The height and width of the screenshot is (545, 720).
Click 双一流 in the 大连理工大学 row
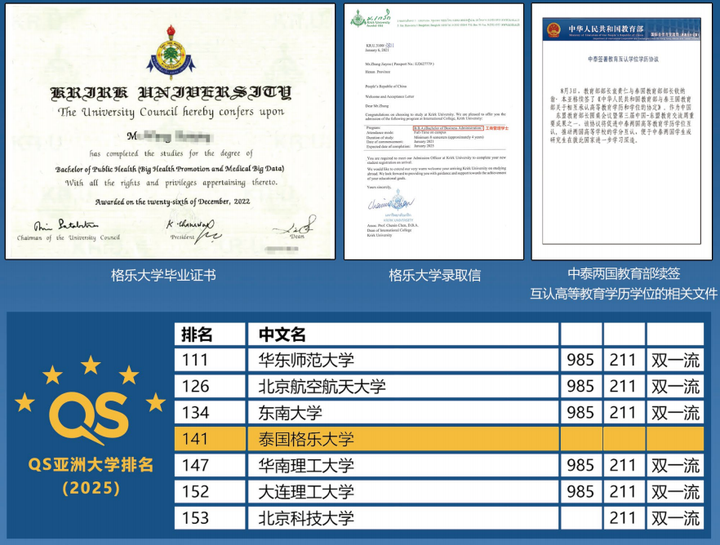pyautogui.click(x=675, y=492)
